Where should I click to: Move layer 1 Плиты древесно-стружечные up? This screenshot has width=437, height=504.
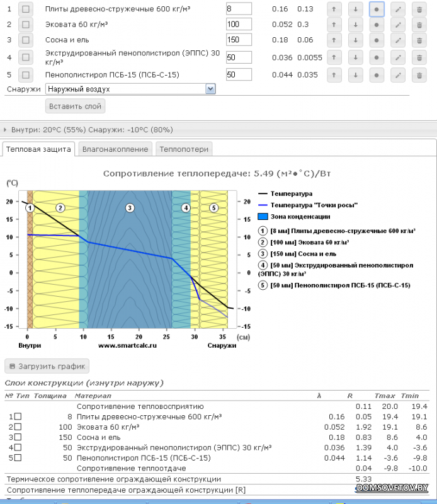click(334, 9)
